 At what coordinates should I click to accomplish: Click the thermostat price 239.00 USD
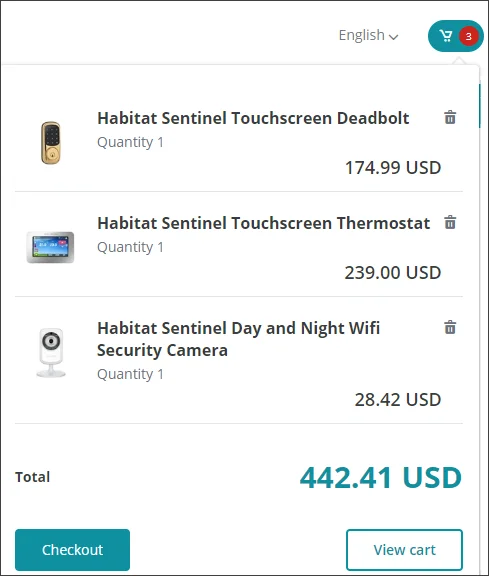point(393,273)
